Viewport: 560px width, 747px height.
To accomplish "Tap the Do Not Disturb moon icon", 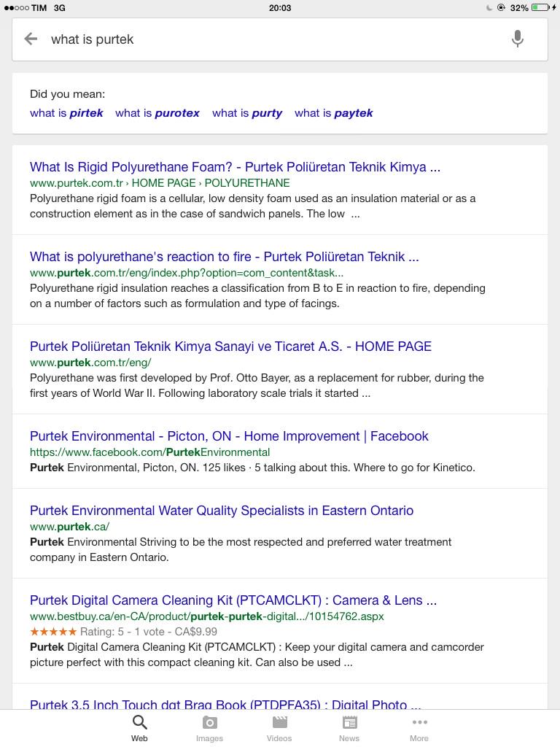I will pos(489,7).
